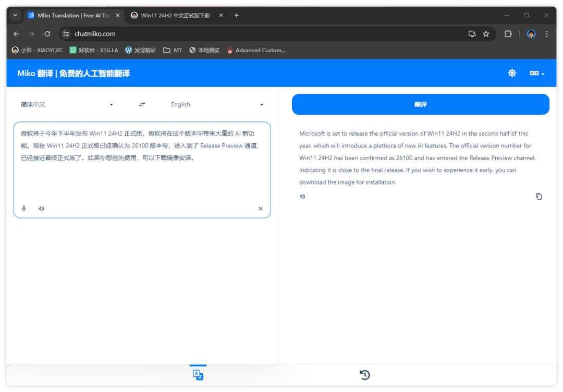Bookmark this page with star icon
This screenshot has width=563, height=392.
click(486, 34)
